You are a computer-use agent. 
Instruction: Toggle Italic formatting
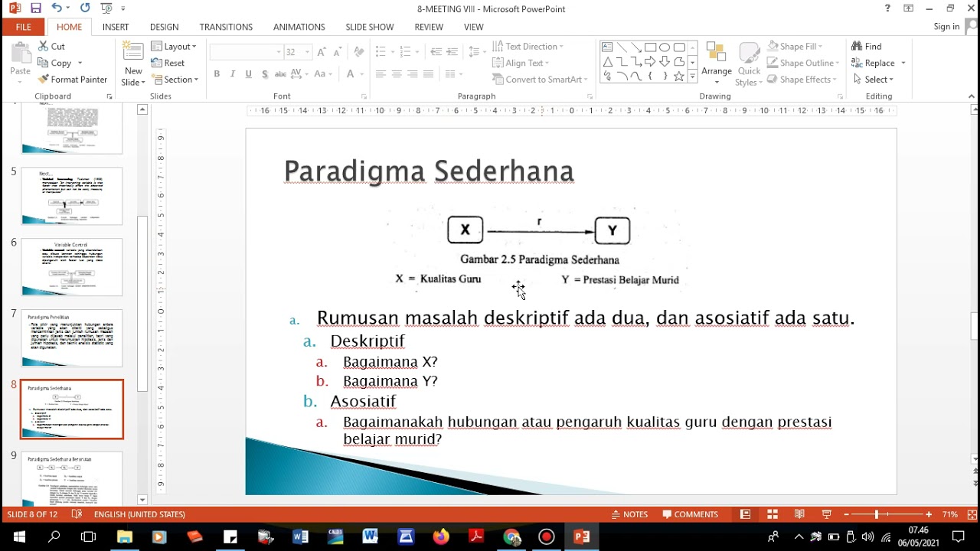[233, 74]
